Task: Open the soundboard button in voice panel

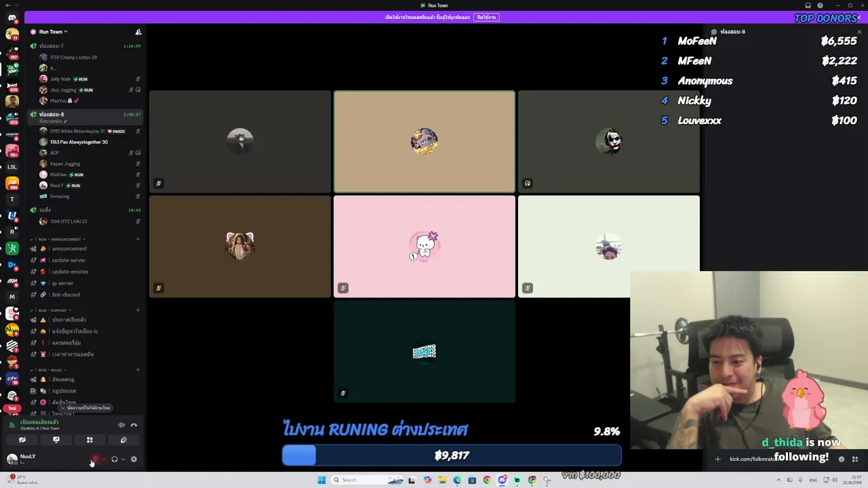Action: 123,440
